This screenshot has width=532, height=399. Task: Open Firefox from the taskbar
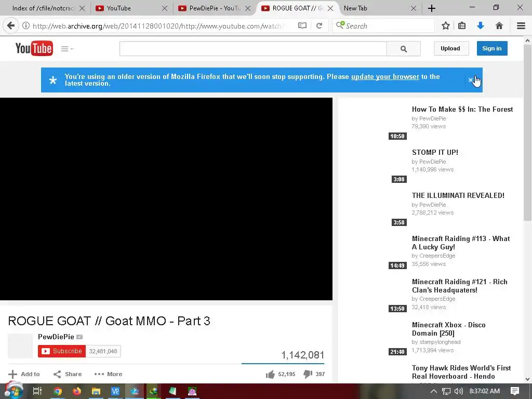click(77, 391)
